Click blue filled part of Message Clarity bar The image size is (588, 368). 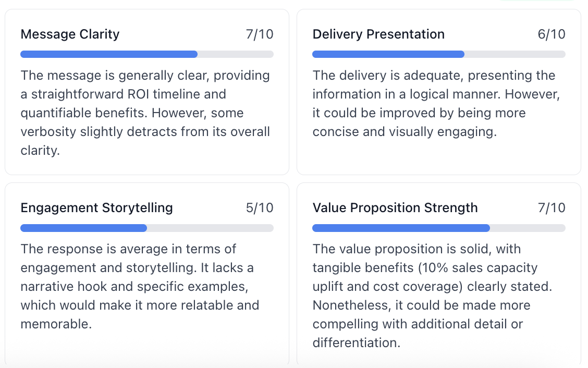[x=108, y=54]
